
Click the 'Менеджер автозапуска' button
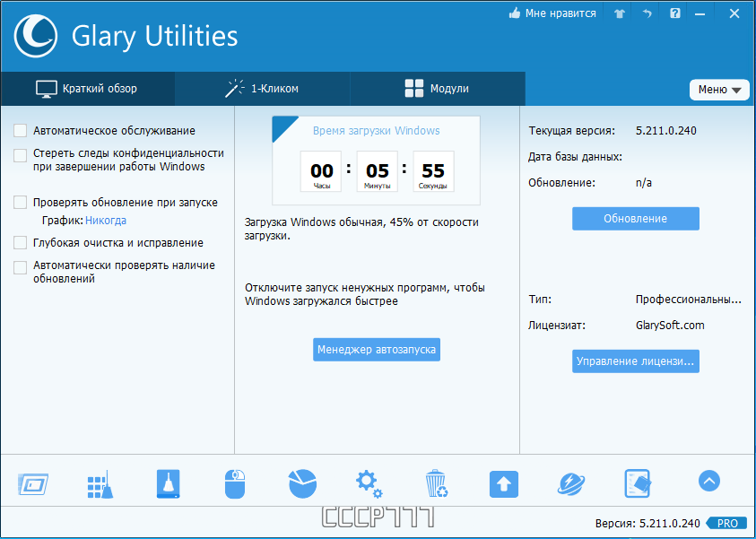coord(377,350)
